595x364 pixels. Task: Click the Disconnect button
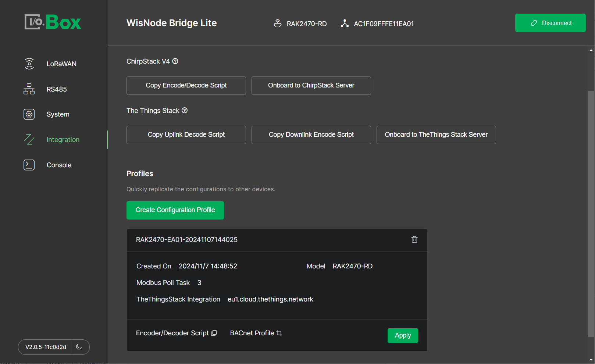(x=551, y=23)
